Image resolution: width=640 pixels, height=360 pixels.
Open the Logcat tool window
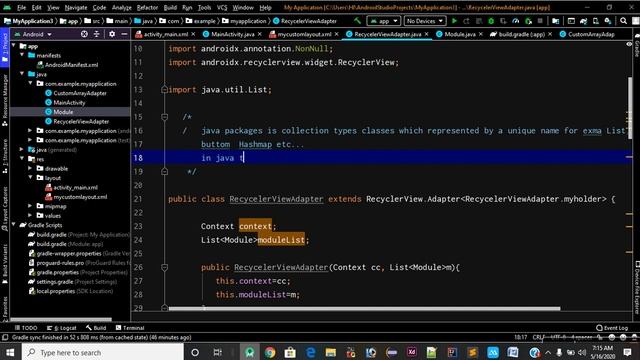[62, 328]
